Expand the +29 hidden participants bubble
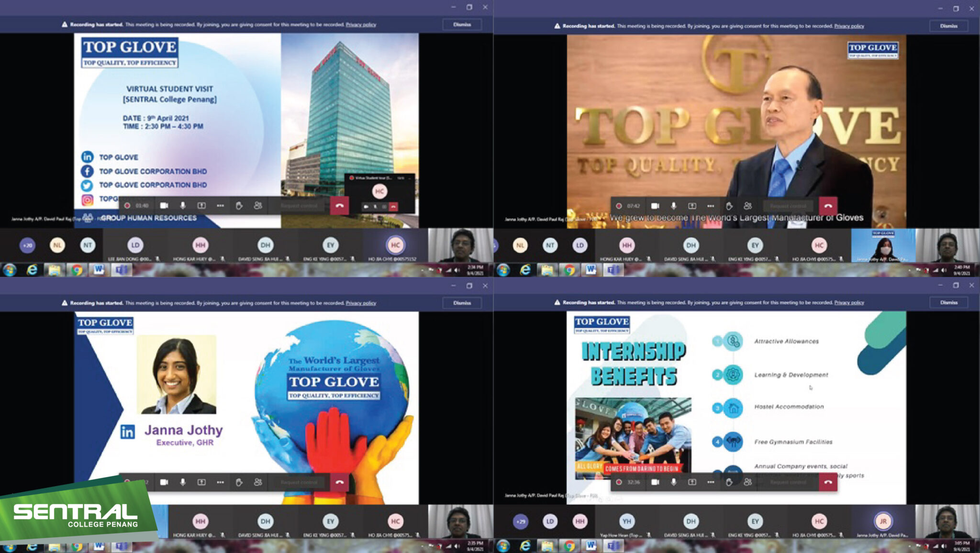 pos(521,521)
